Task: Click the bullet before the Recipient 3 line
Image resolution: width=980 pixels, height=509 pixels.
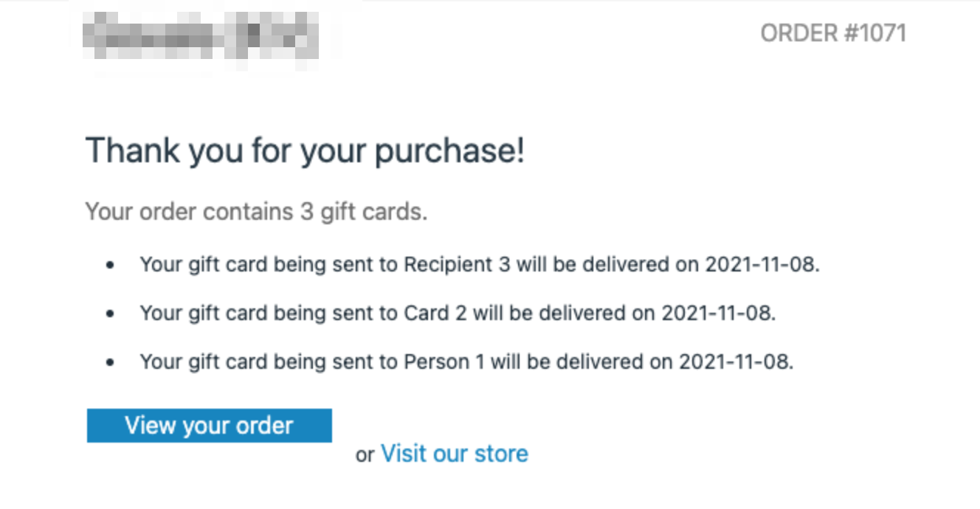Action: tap(111, 265)
